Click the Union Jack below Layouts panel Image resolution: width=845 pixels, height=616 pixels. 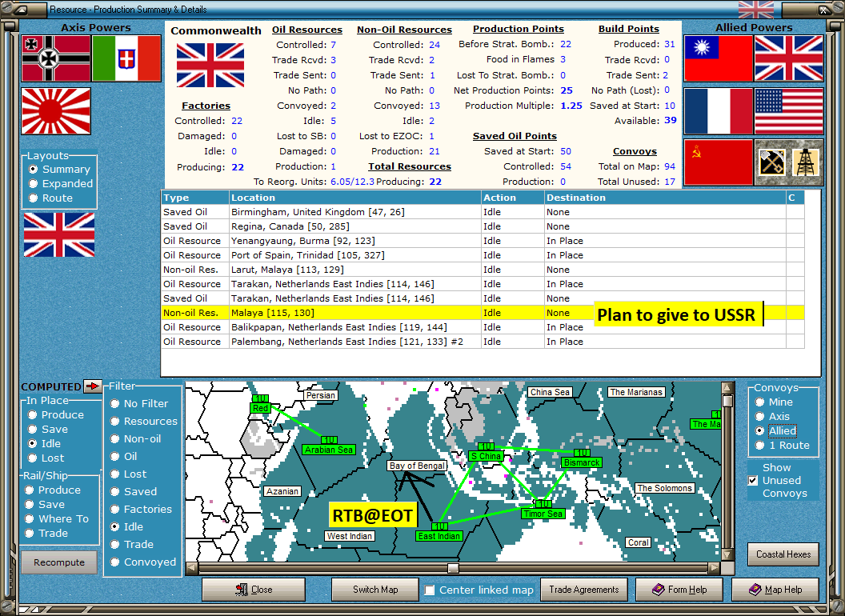[x=59, y=234]
